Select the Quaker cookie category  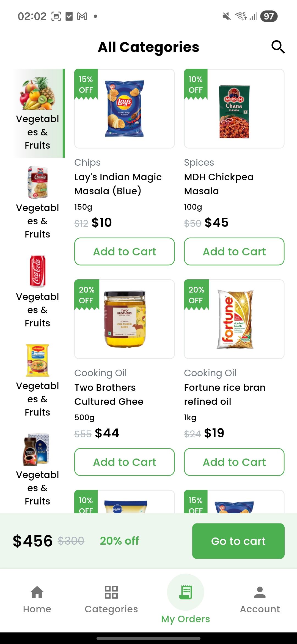pos(37,182)
